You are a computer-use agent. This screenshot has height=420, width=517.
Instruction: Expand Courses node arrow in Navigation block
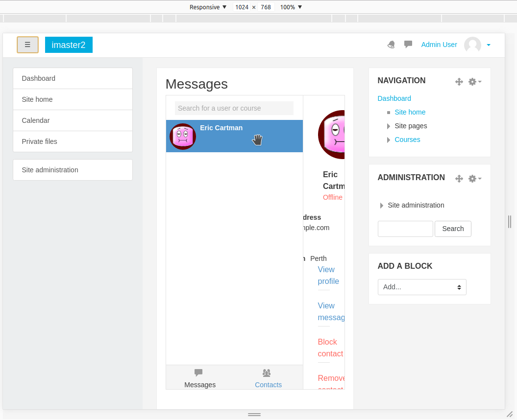click(x=389, y=140)
